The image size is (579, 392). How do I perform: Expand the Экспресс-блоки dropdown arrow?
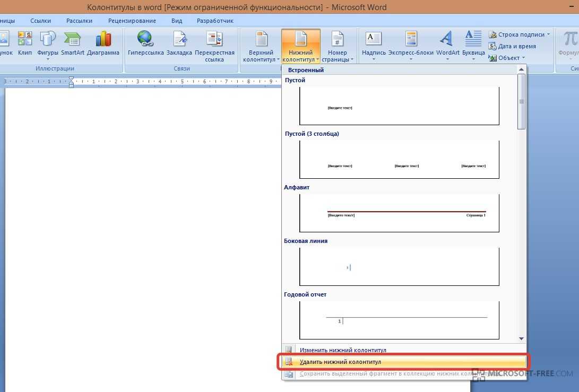click(x=411, y=59)
